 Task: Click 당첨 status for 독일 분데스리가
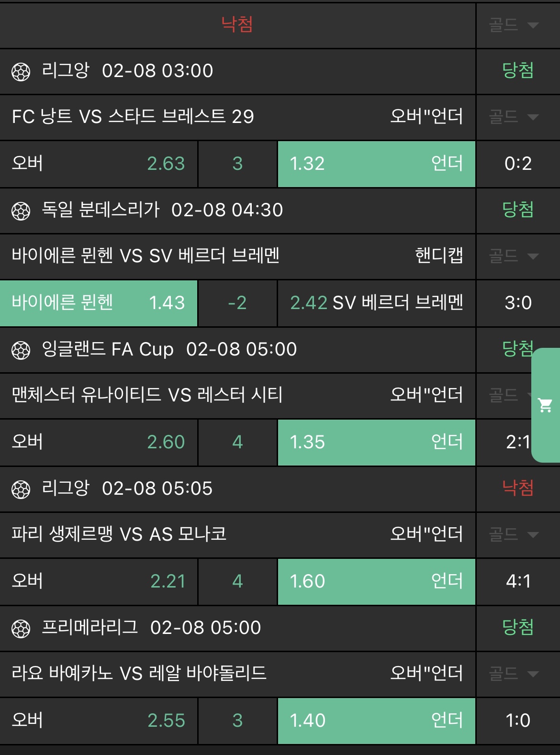pyautogui.click(x=518, y=210)
